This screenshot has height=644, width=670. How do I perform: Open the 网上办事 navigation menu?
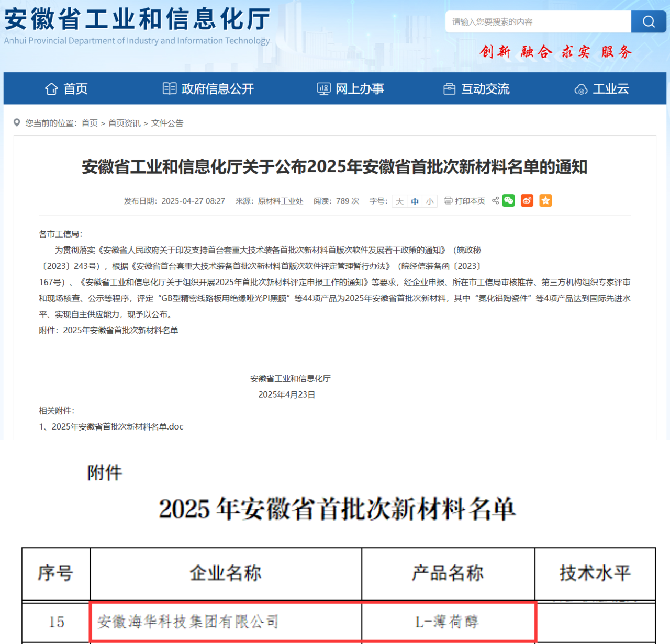351,89
